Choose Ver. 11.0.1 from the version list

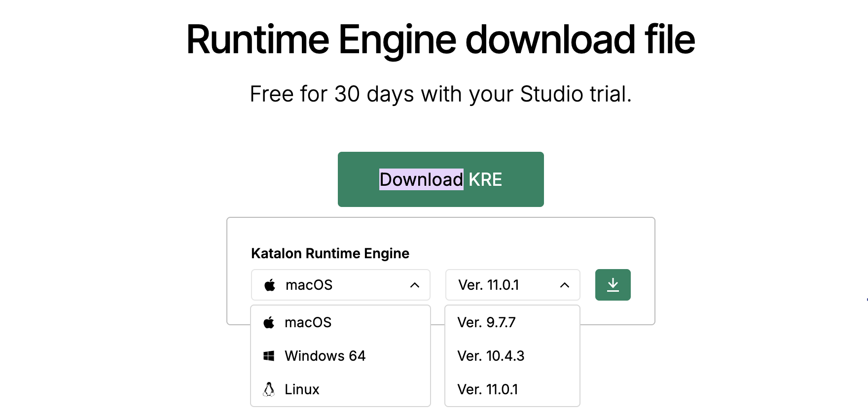[512, 389]
